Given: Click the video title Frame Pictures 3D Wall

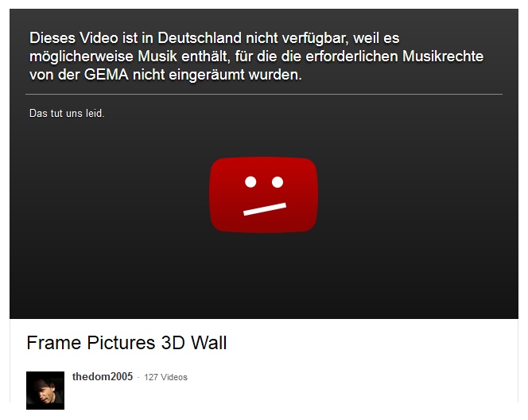Looking at the screenshot, I should point(126,343).
